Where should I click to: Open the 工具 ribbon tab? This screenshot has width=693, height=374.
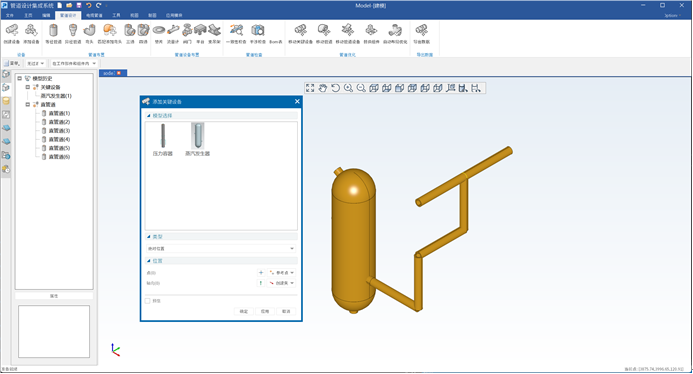(116, 15)
